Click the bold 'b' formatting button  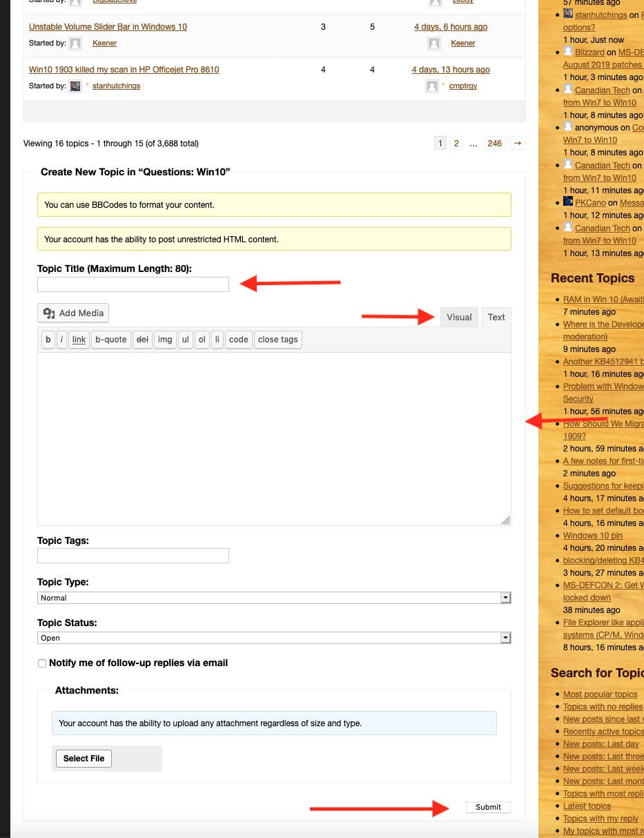[x=48, y=340]
